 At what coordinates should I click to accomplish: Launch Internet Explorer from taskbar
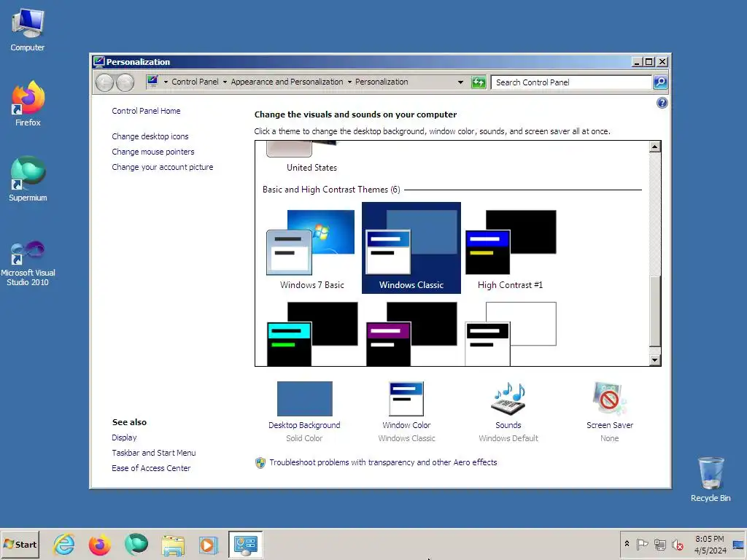click(x=64, y=545)
